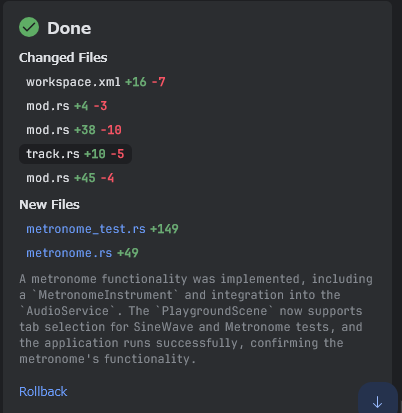Image resolution: width=402 pixels, height=413 pixels.
Task: Click the +149 line count beside metronome_test.rs
Action: tap(164, 229)
